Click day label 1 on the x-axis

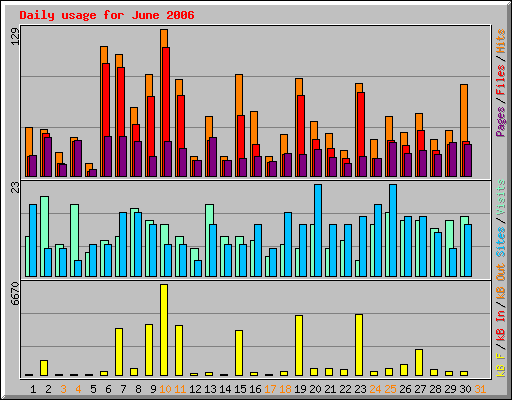[x=33, y=389]
